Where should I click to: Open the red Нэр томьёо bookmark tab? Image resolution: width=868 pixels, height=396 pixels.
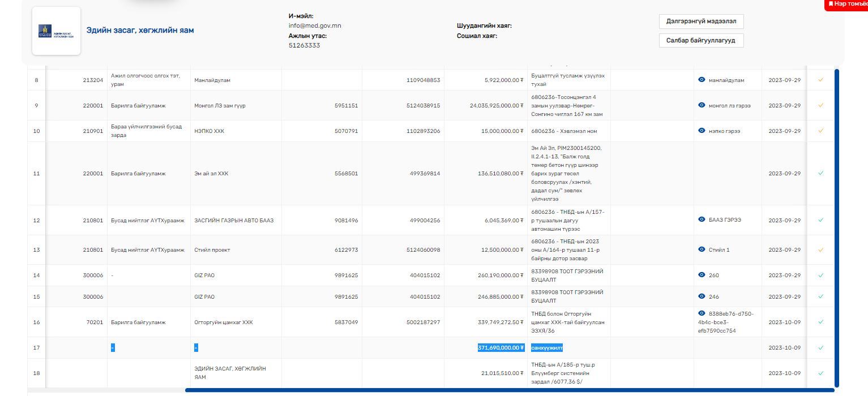point(847,5)
